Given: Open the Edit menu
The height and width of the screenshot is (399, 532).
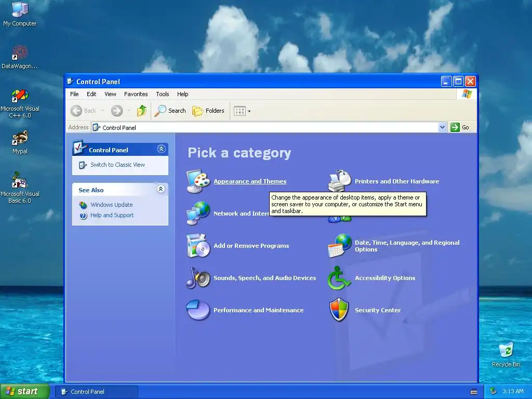Looking at the screenshot, I should (x=91, y=94).
